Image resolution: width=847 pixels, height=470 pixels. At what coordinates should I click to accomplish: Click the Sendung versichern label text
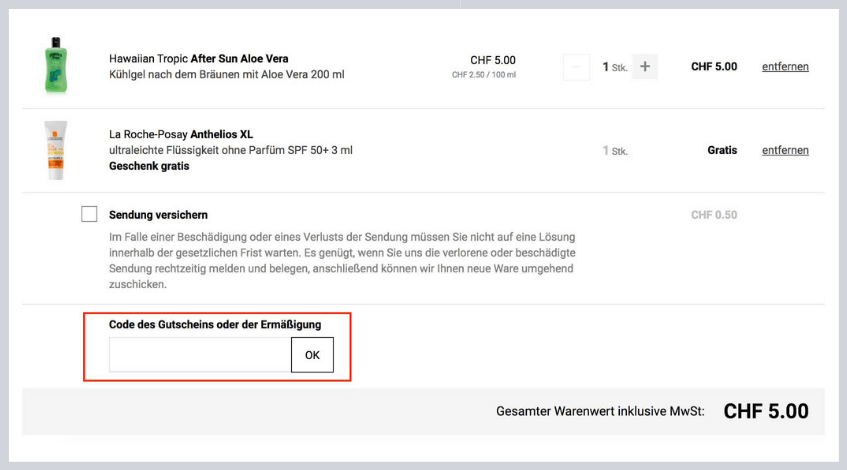pyautogui.click(x=158, y=215)
